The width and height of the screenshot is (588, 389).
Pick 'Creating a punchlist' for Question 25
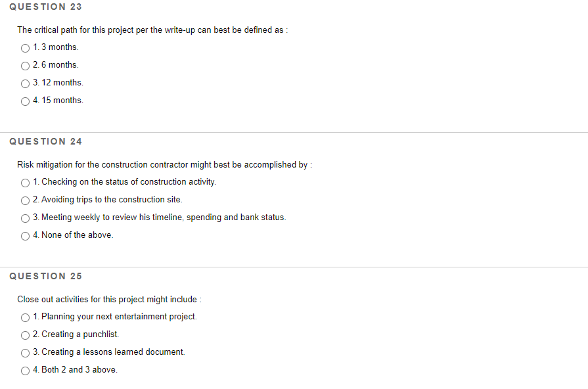click(25, 335)
